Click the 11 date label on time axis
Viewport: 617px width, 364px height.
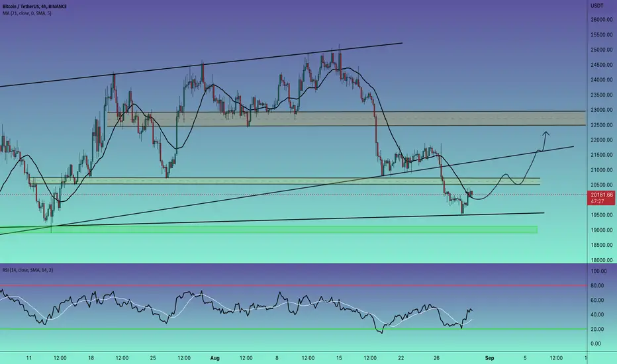tap(28, 358)
